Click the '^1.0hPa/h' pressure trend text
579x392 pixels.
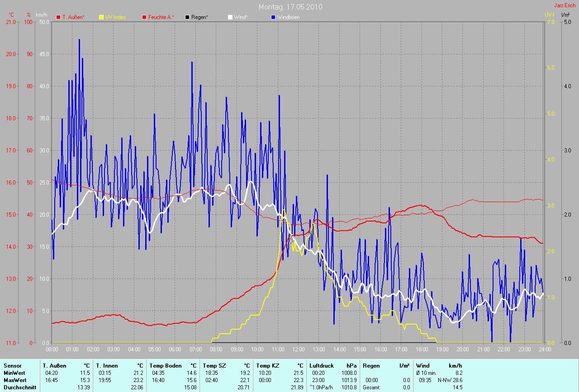(321, 387)
